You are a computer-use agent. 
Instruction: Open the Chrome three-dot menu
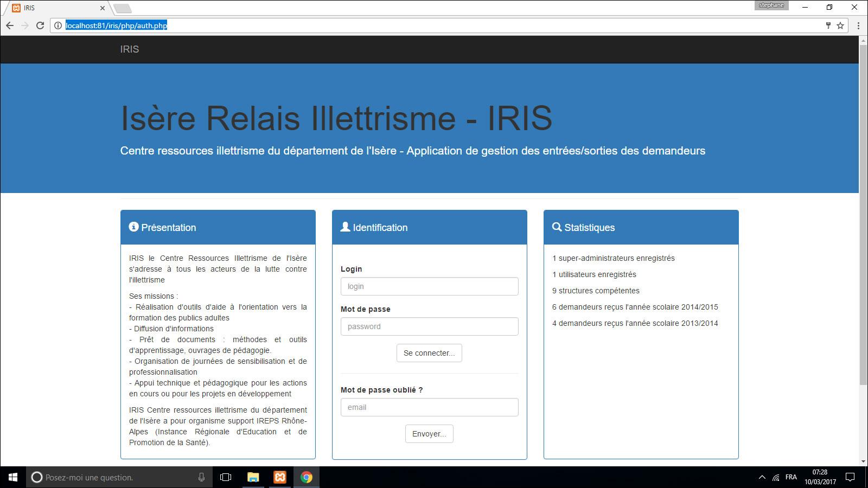[858, 25]
